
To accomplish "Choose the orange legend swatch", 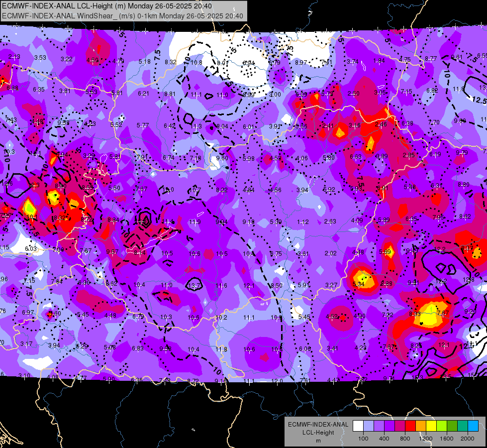I will click(x=421, y=426).
